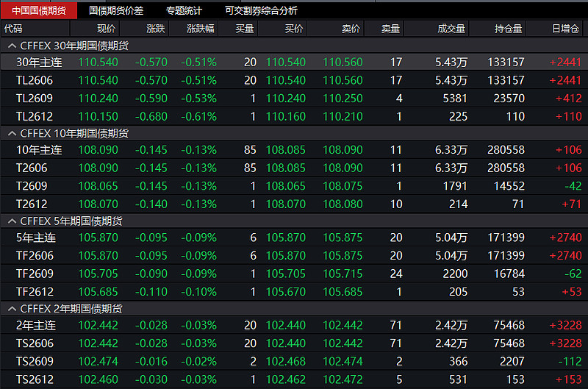Click TL2612 change value -0.680
588x389 pixels.
[x=151, y=116]
